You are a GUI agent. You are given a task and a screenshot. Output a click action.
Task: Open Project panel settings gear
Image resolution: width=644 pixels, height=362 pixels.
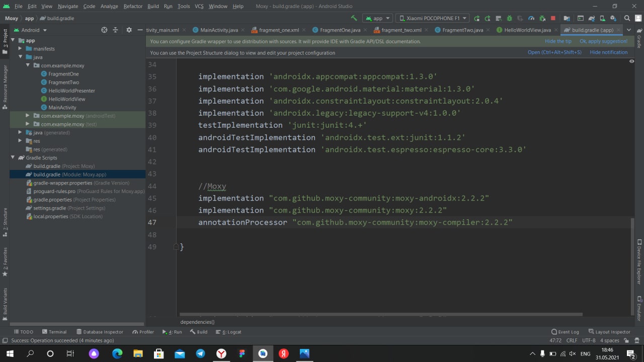(129, 30)
